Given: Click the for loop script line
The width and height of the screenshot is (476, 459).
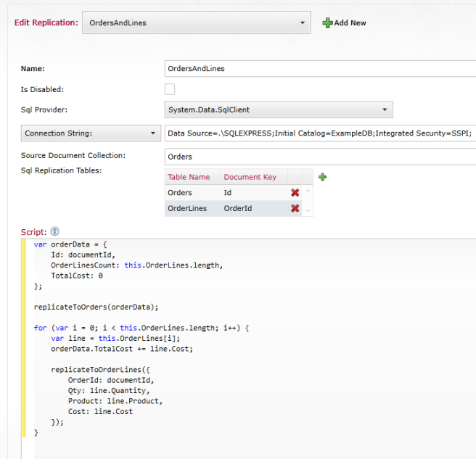Looking at the screenshot, I should click(x=141, y=328).
